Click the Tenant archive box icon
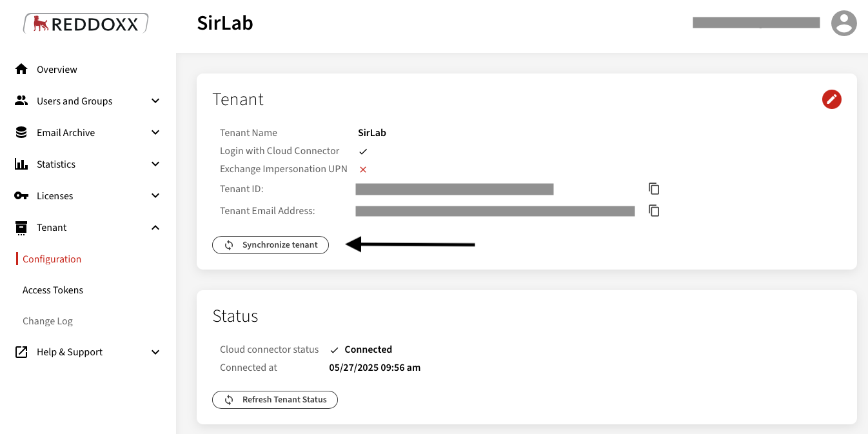868x434 pixels. (21, 227)
